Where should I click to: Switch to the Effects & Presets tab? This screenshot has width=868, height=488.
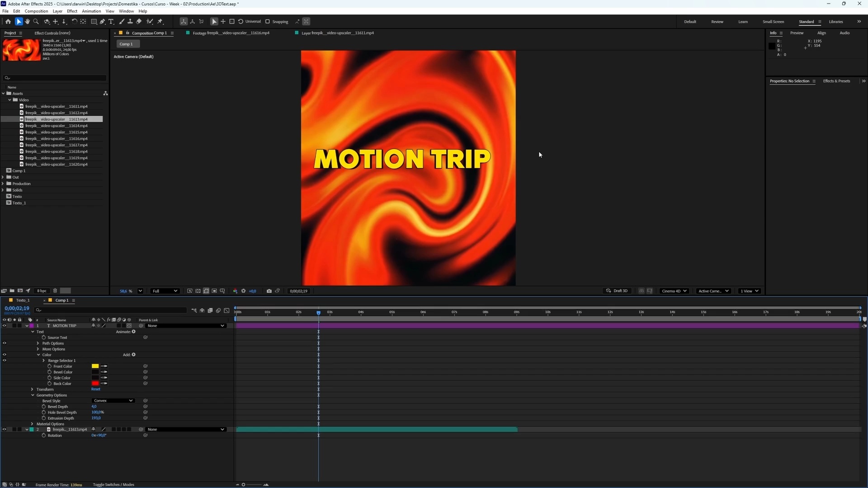pos(836,81)
